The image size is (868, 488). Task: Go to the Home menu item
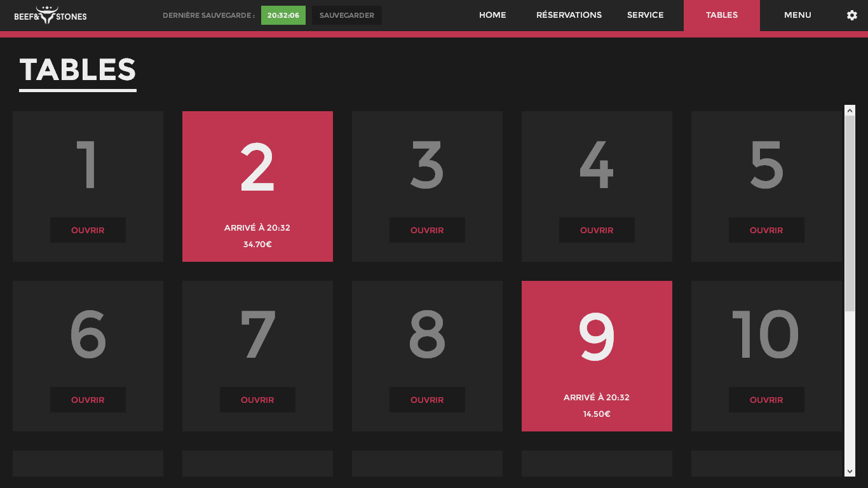pyautogui.click(x=492, y=15)
